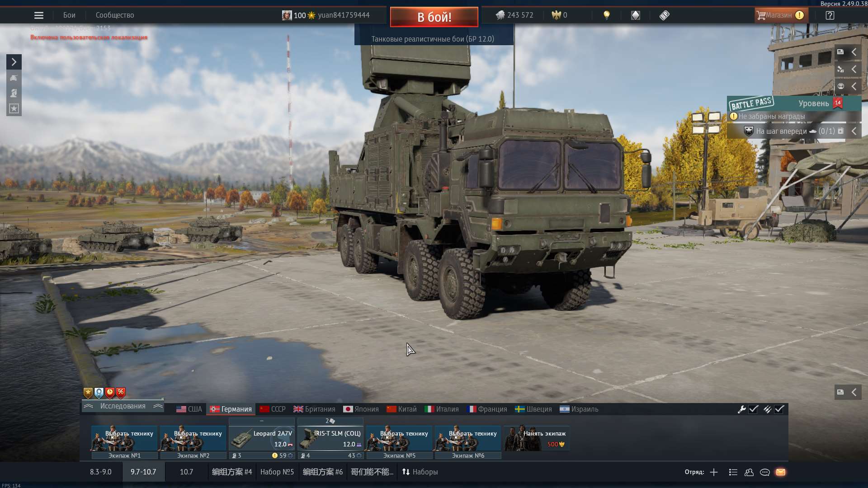The width and height of the screenshot is (868, 488).
Task: Open the Сообщество menu
Action: click(x=115, y=15)
